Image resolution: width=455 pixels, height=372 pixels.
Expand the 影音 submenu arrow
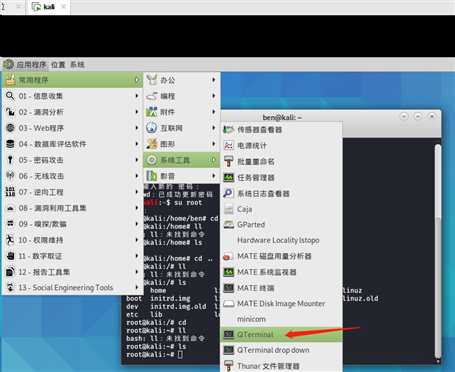[213, 176]
